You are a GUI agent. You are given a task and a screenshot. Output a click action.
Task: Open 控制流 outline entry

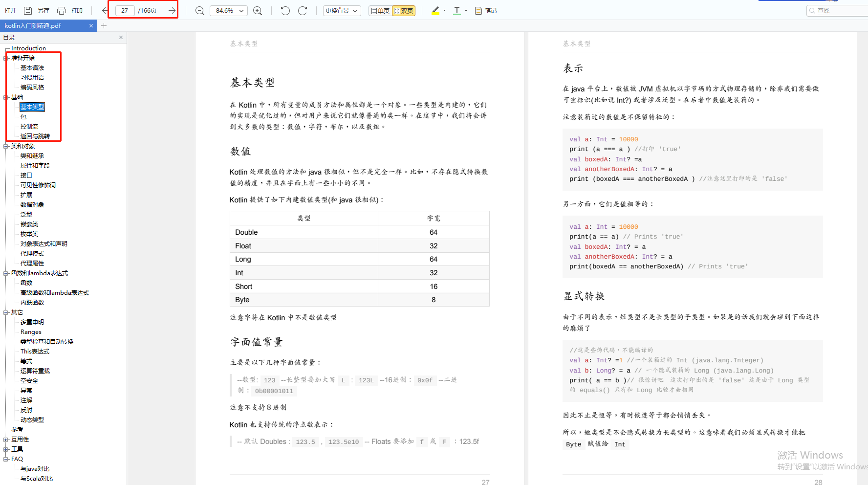29,126
